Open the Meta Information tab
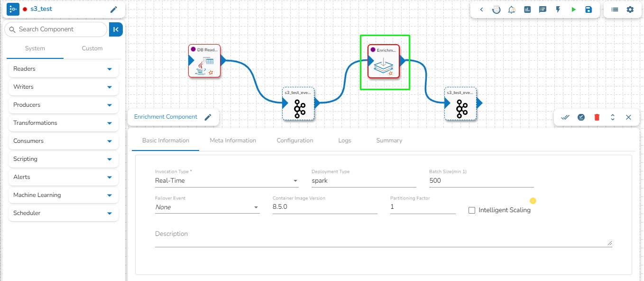Viewport: 644px width, 281px height. point(233,140)
